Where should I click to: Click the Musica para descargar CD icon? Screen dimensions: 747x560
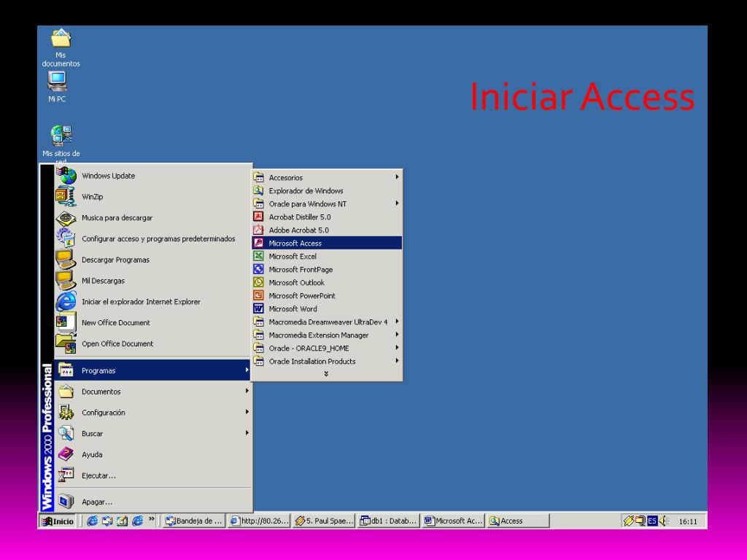pyautogui.click(x=66, y=218)
